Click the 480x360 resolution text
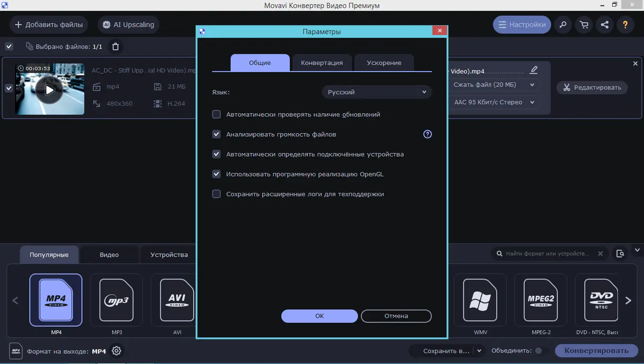The width and height of the screenshot is (644, 364). (119, 103)
